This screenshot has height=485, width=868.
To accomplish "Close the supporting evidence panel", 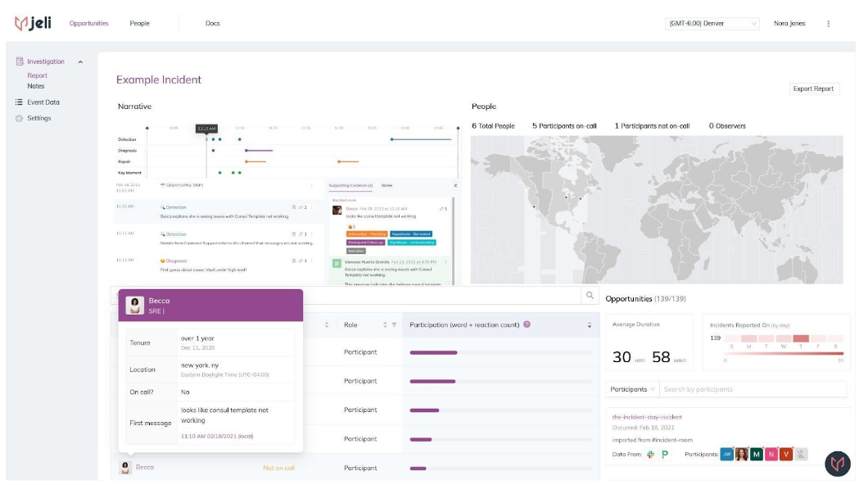I will click(x=455, y=185).
